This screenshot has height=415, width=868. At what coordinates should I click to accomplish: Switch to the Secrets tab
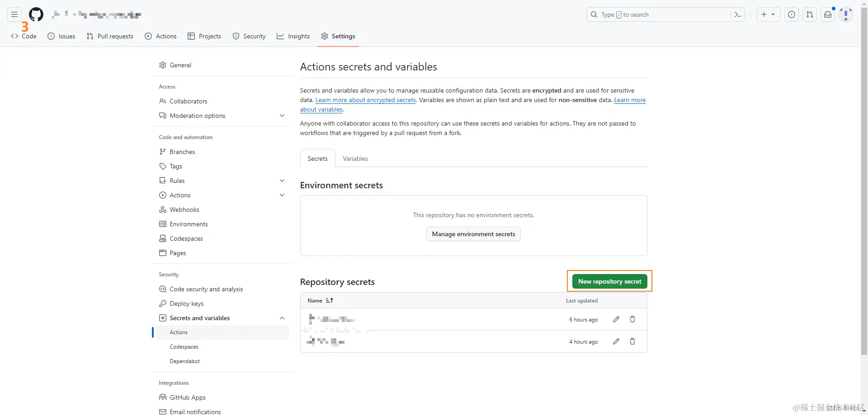tap(317, 159)
